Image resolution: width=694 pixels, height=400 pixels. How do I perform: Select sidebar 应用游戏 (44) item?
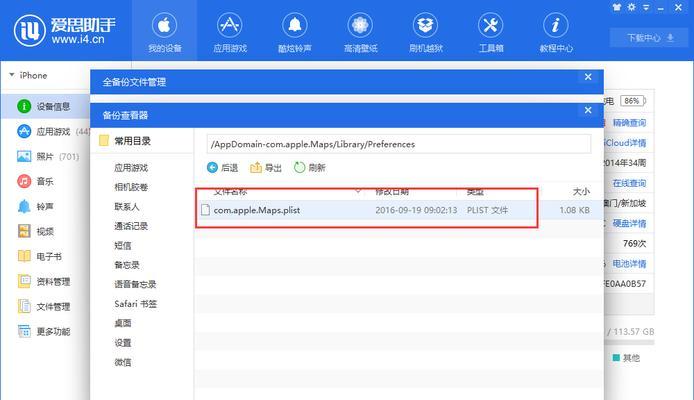coord(53,131)
